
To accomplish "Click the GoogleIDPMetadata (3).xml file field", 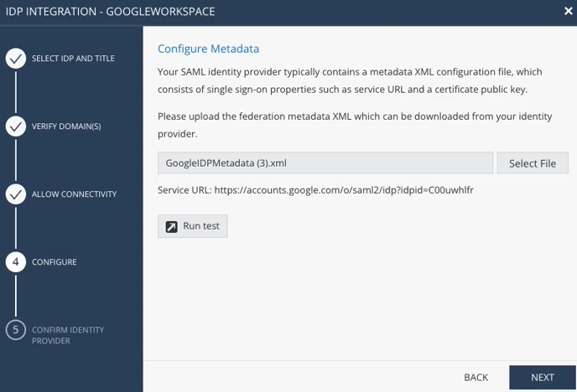I will 325,162.
